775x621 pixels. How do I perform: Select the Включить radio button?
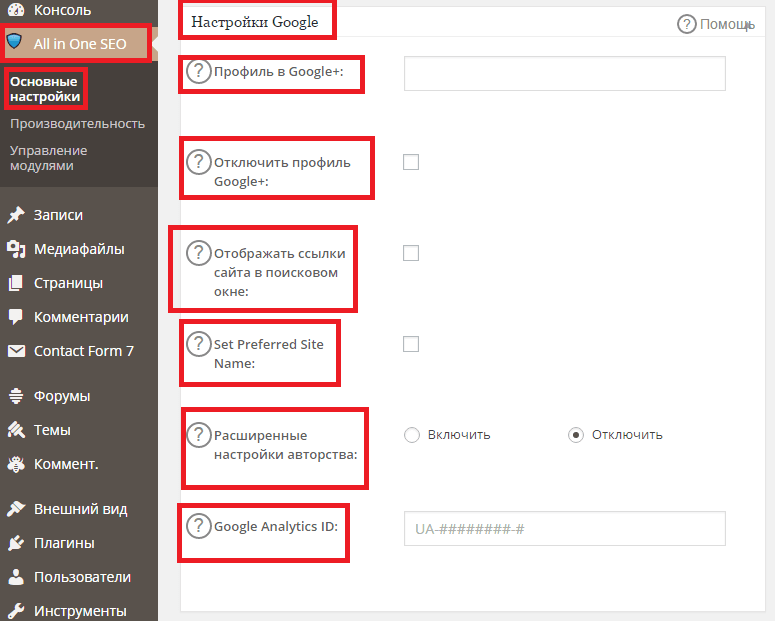(412, 435)
